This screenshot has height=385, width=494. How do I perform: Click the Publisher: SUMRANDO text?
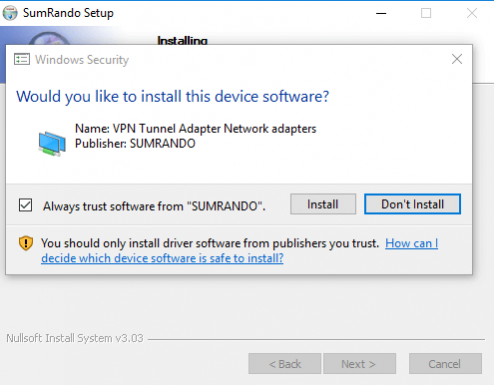[x=135, y=144]
